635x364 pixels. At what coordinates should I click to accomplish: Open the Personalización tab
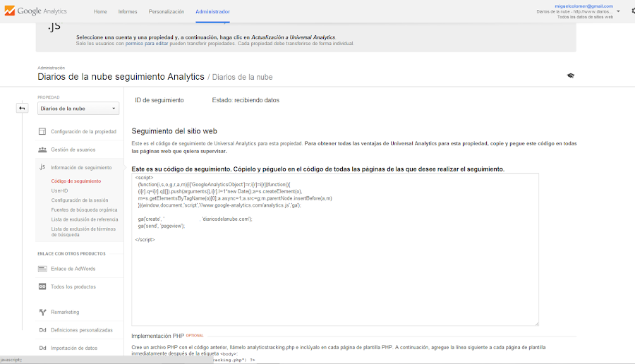tap(166, 12)
